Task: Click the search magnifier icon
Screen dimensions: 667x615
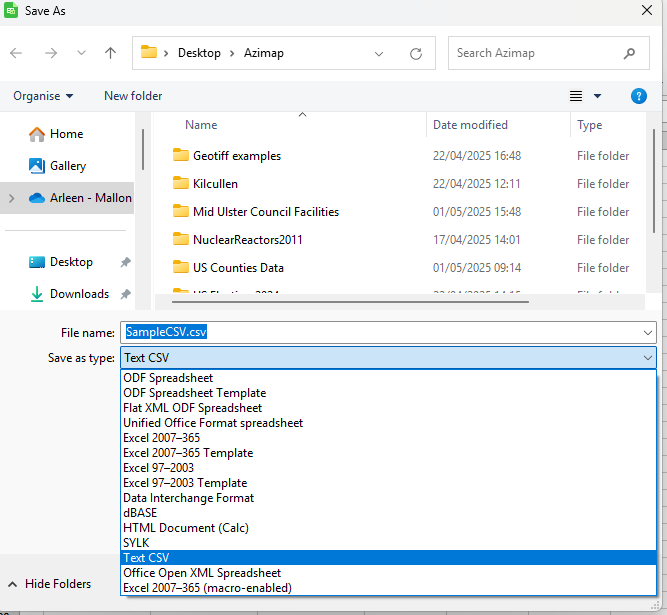Action: coord(629,53)
